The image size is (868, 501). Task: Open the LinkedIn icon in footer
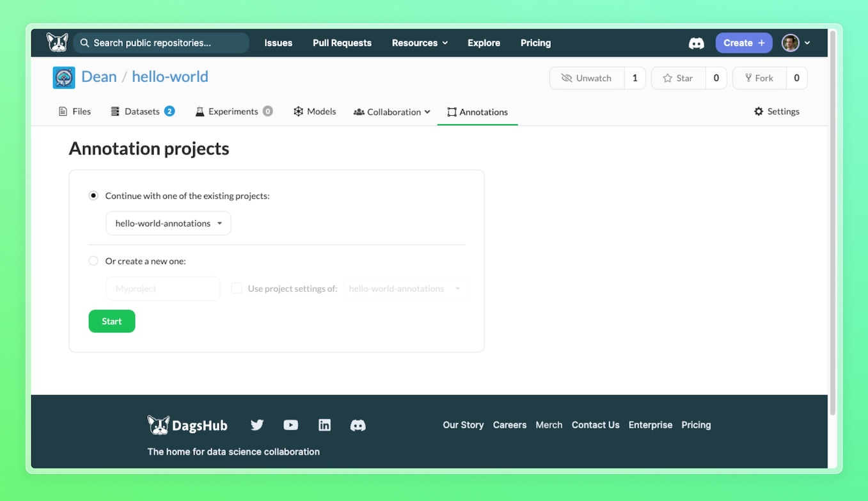click(324, 425)
